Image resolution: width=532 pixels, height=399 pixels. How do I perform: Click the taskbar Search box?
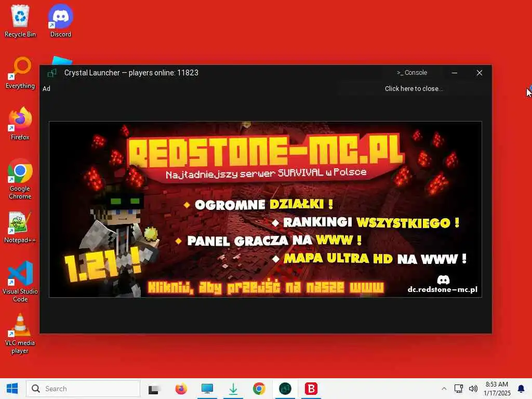pyautogui.click(x=83, y=389)
